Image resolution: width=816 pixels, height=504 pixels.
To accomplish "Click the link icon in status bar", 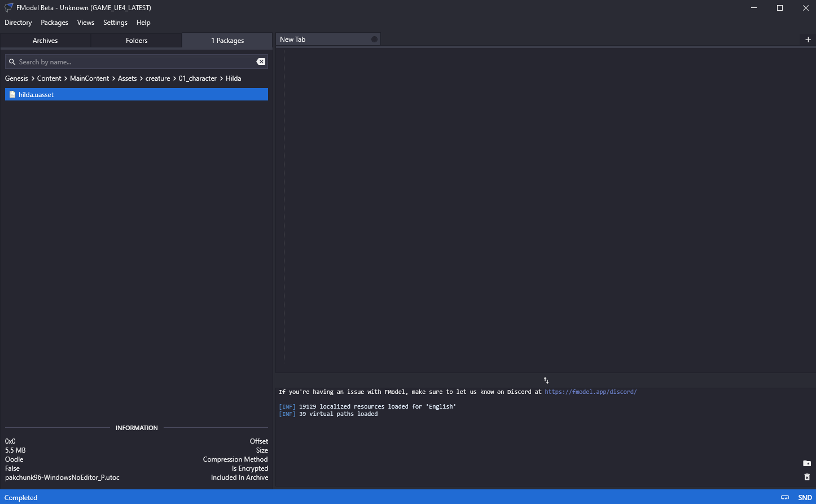I will (785, 498).
